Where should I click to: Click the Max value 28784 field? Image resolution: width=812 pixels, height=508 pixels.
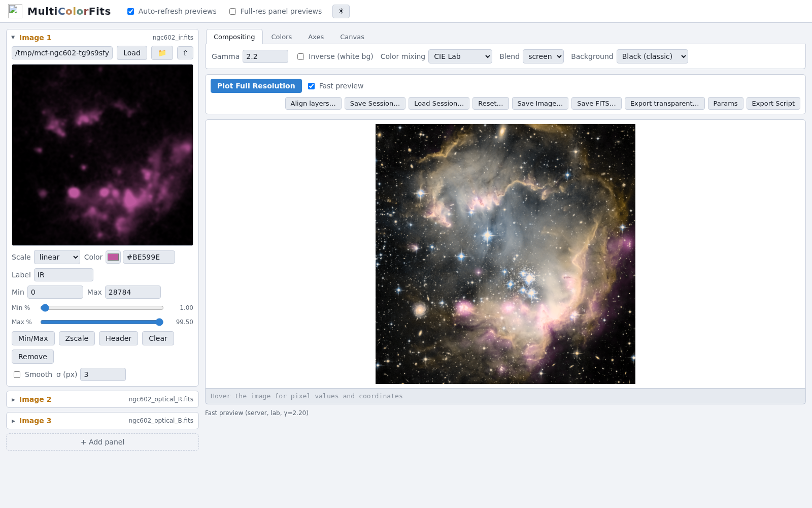click(x=133, y=292)
